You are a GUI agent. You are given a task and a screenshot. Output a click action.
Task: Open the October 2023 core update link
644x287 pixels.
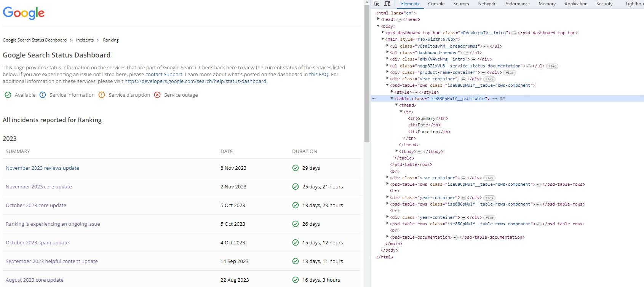pos(36,205)
